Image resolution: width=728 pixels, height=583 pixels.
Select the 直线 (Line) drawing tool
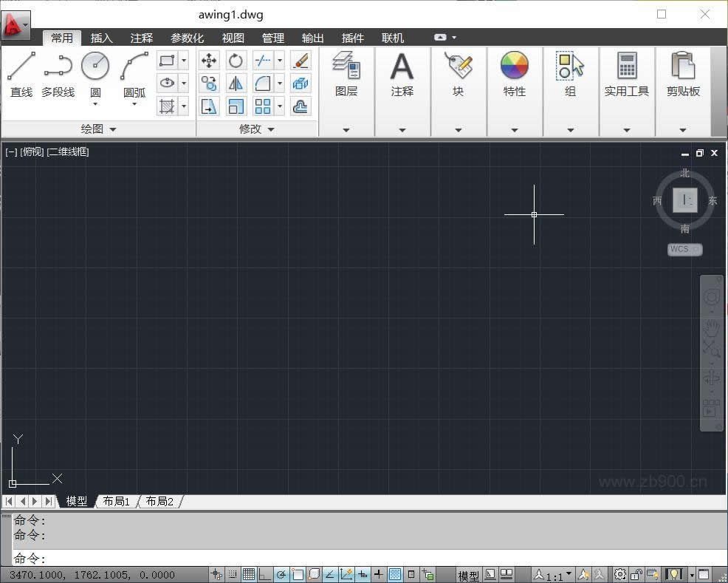click(21, 72)
